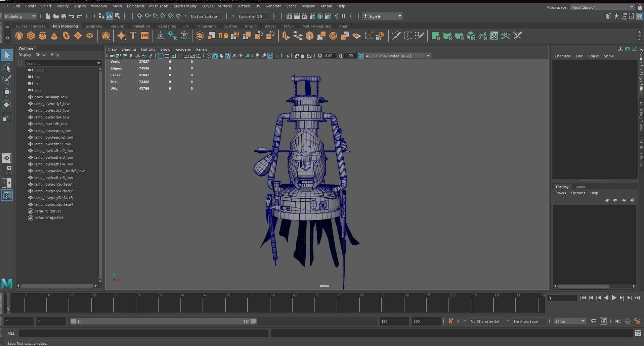Viewport: 644px width, 346px height.
Task: Toggle viewport color management button
Action: point(361,56)
